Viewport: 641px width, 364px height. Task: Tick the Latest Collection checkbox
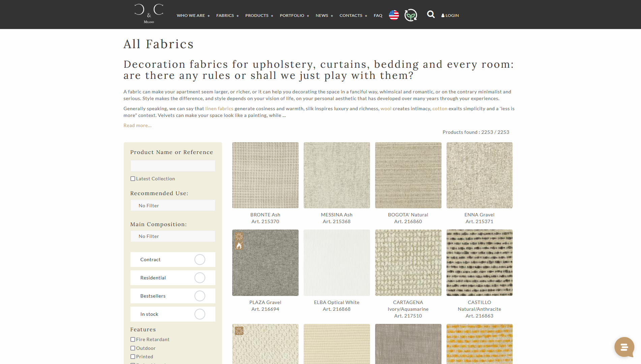(133, 179)
